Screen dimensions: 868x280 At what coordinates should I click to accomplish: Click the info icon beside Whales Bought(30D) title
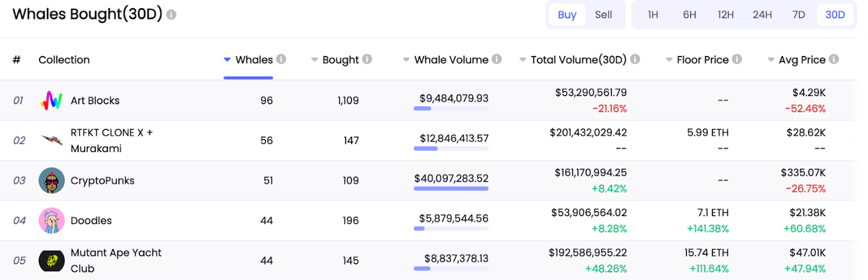point(171,14)
